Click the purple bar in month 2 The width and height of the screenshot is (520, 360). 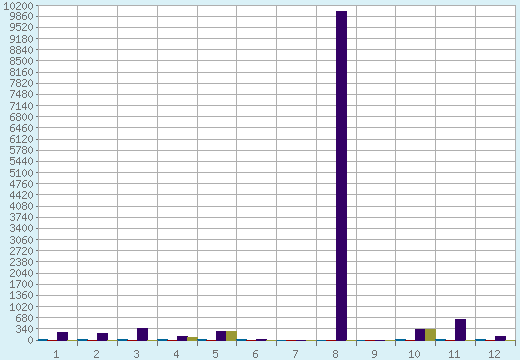click(x=102, y=337)
